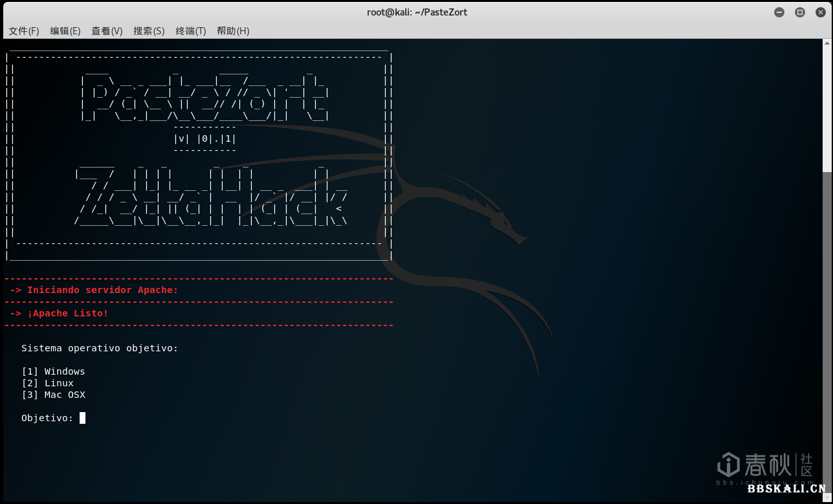Click the Objetivo prompt cursor
Image resolution: width=833 pixels, height=504 pixels.
click(82, 418)
